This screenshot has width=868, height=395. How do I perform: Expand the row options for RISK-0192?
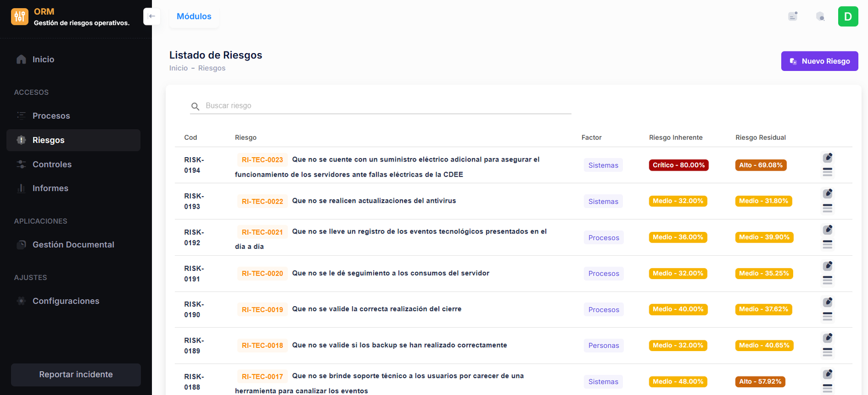[x=827, y=244]
